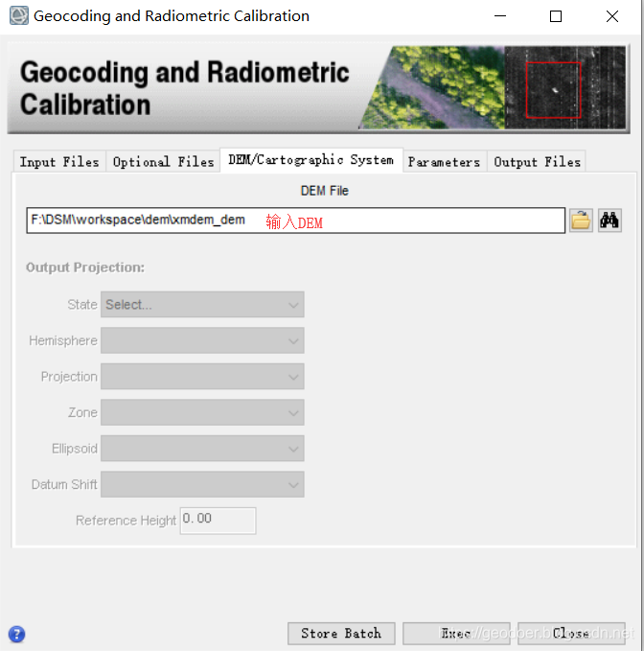Click the Reference Height value field
The height and width of the screenshot is (651, 644).
click(x=218, y=521)
